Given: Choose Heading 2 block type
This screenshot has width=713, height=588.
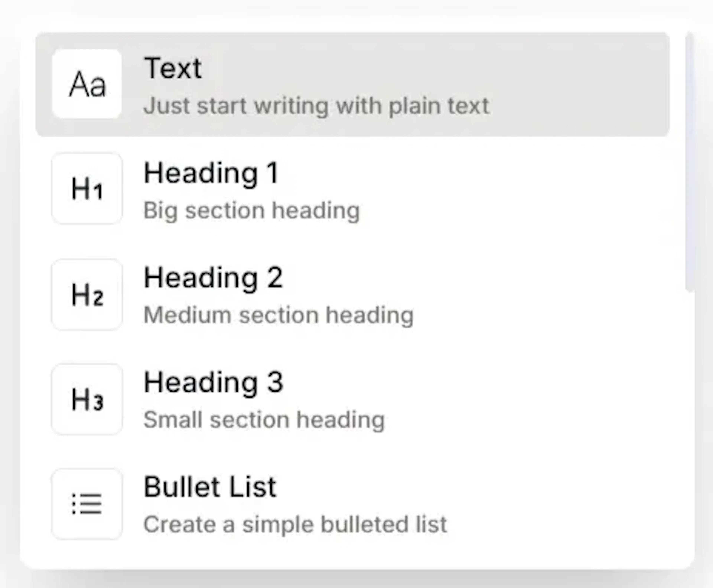Looking at the screenshot, I should click(x=213, y=278).
